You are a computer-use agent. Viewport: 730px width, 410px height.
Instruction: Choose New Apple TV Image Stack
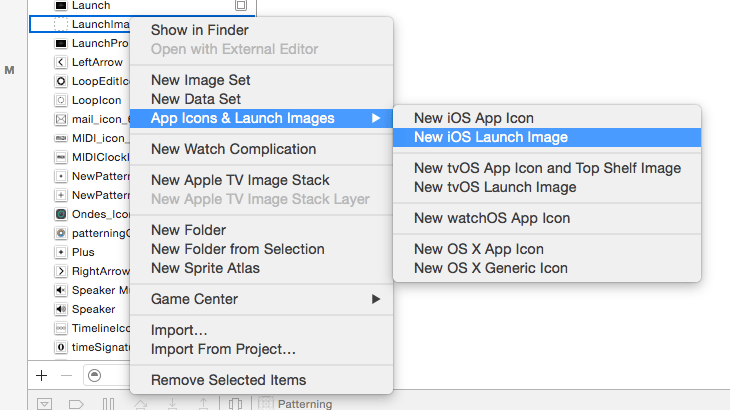(x=240, y=180)
